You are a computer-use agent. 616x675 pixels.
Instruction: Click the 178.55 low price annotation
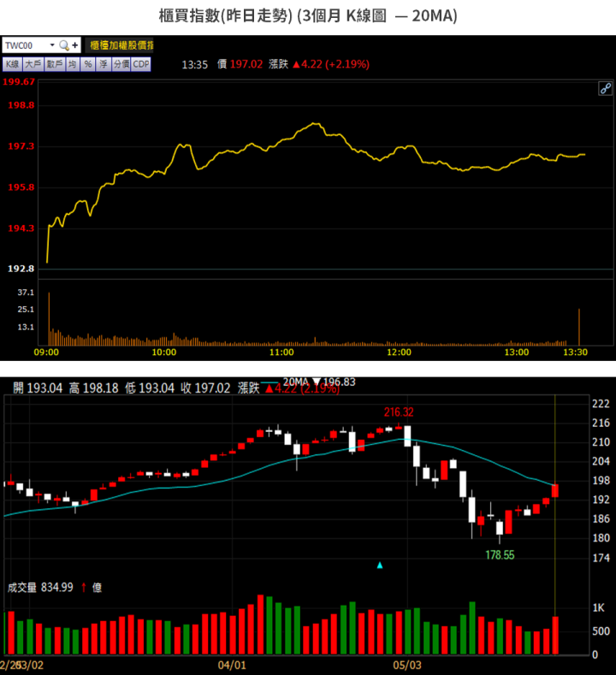coord(500,555)
